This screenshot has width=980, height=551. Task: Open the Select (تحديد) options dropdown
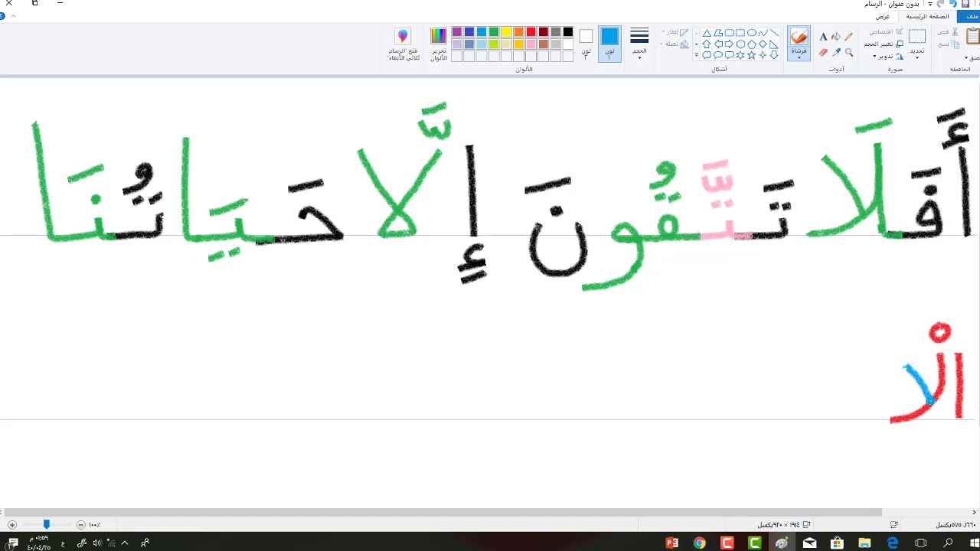917,57
